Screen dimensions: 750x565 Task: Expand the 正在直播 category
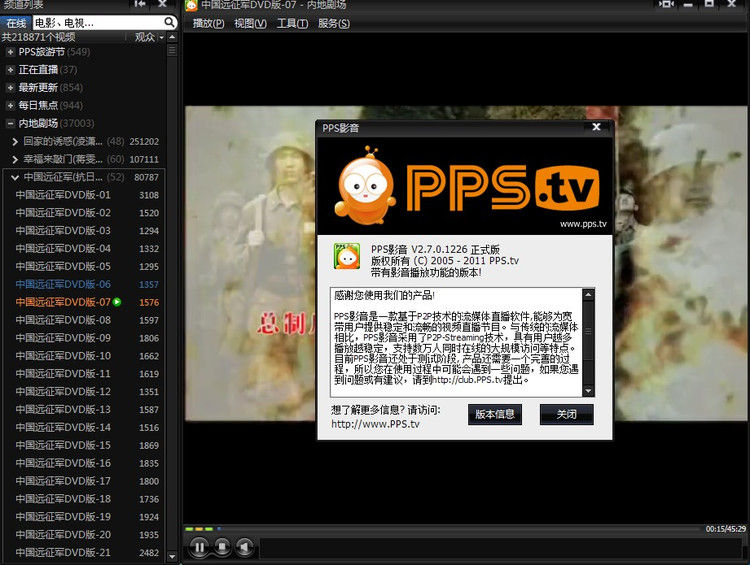(x=10, y=70)
